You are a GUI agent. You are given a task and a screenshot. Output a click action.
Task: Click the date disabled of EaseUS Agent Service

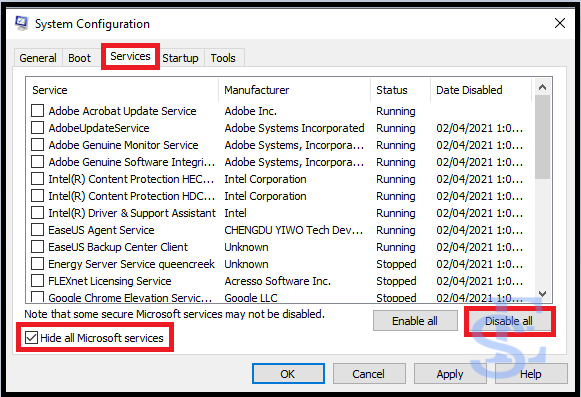[479, 230]
